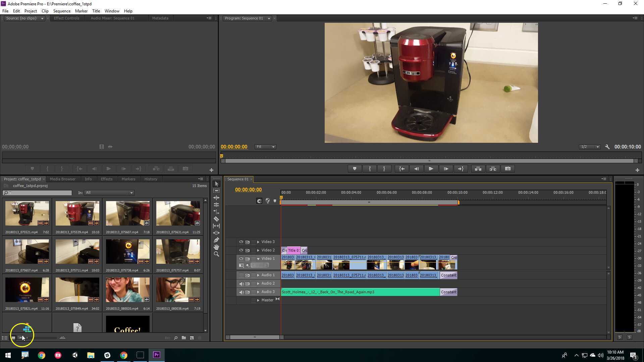The image size is (644, 362).
Task: Select the Pen tool in the timeline toolbar
Action: pyautogui.click(x=216, y=239)
